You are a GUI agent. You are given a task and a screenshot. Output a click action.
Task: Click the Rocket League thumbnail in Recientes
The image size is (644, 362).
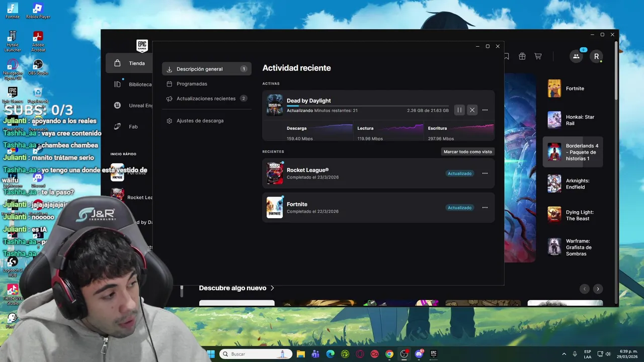[275, 173]
